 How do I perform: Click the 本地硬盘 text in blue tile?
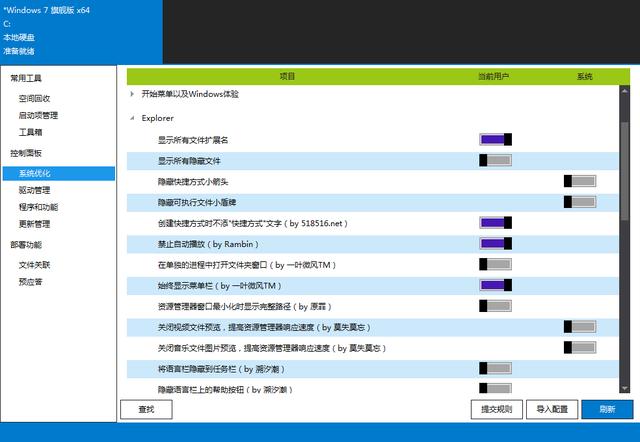click(19, 38)
